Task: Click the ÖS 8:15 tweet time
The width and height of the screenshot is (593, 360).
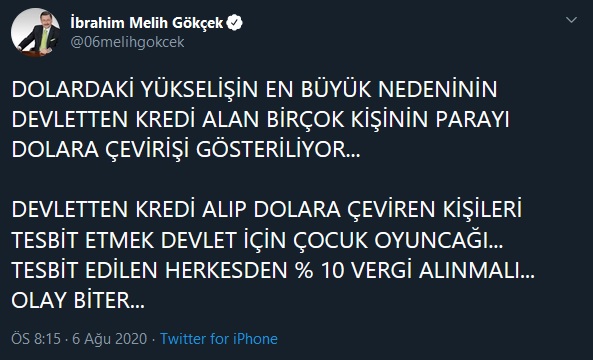Action: 36,338
